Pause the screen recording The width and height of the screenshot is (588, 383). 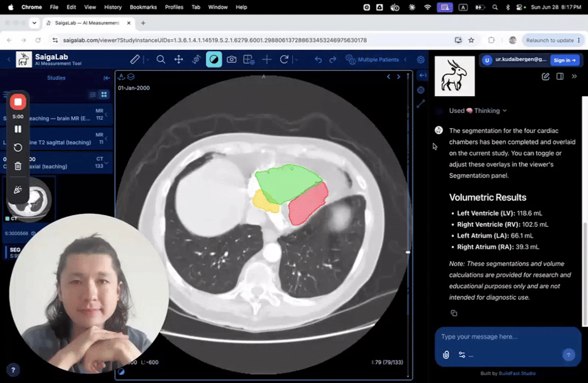18,129
